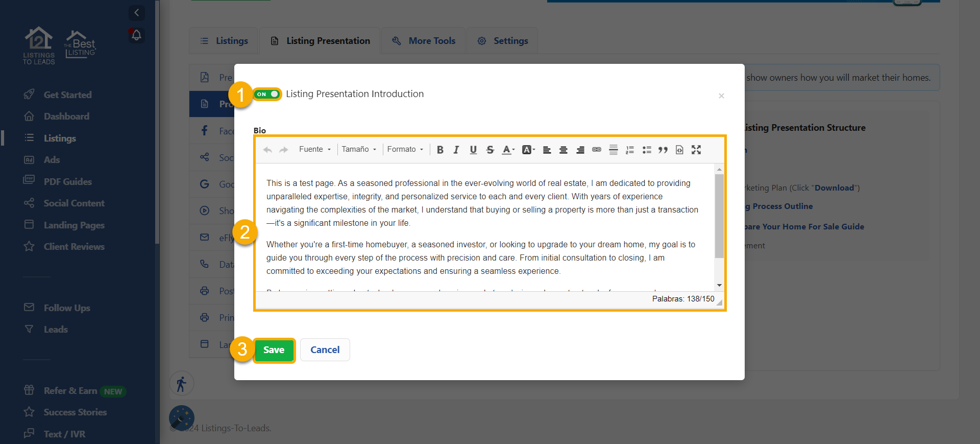Toggle underline formatting in Bio editor
Viewport: 980px width, 444px height.
pyautogui.click(x=473, y=150)
